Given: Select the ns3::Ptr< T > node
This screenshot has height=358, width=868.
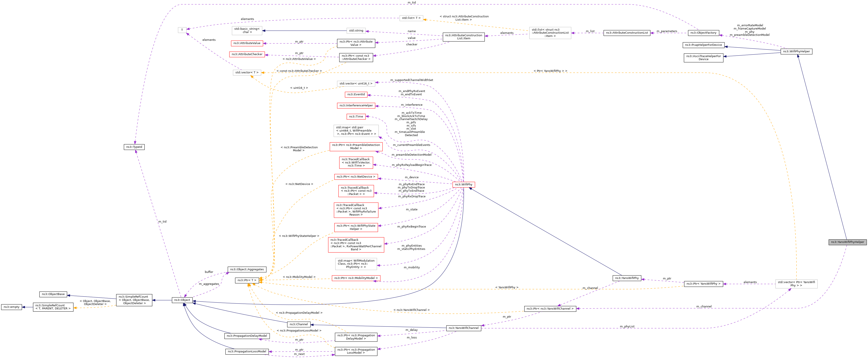Looking at the screenshot, I should click(247, 280).
